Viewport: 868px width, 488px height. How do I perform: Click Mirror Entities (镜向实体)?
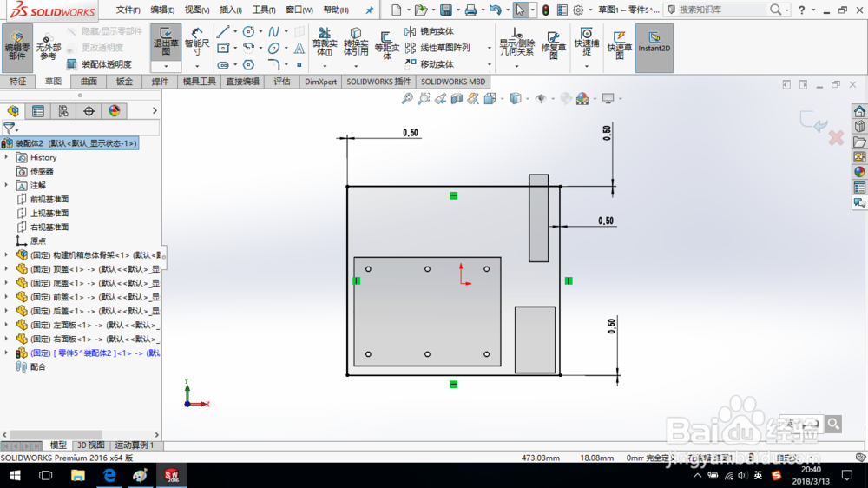tap(429, 31)
